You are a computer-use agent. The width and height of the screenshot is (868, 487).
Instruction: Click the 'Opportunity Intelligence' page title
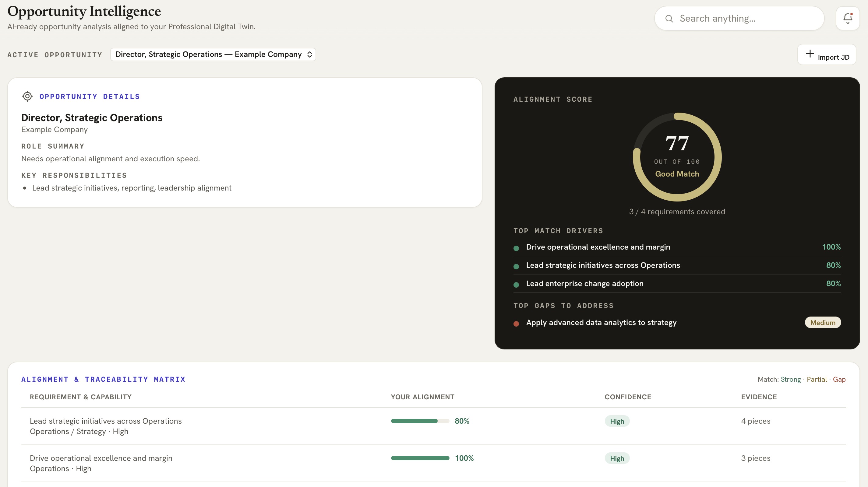84,11
